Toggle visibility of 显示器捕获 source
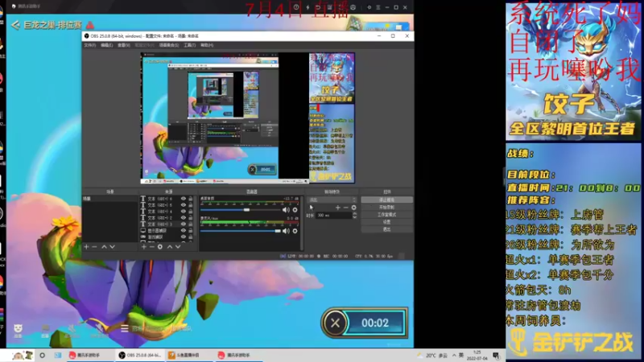 184,231
